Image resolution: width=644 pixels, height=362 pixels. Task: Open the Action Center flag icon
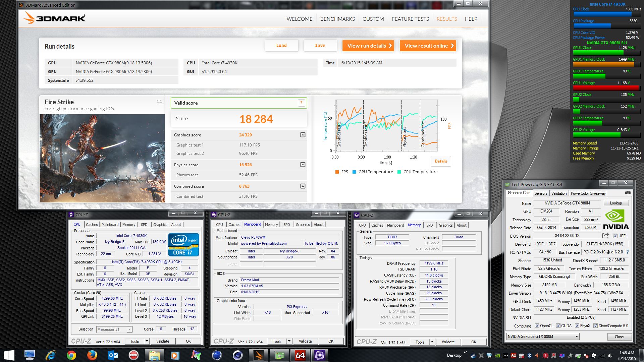(x=586, y=356)
